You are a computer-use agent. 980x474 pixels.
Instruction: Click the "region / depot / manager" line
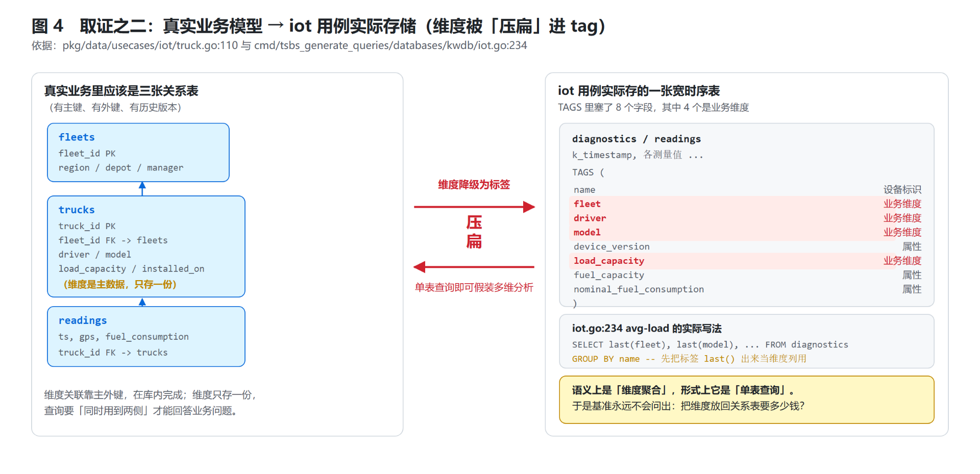click(x=121, y=168)
